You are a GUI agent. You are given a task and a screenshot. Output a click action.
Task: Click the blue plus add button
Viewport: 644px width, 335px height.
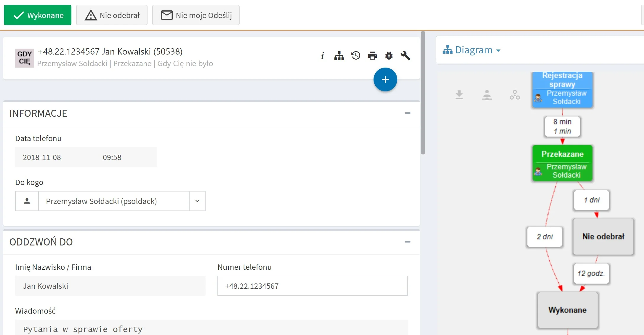[385, 79]
